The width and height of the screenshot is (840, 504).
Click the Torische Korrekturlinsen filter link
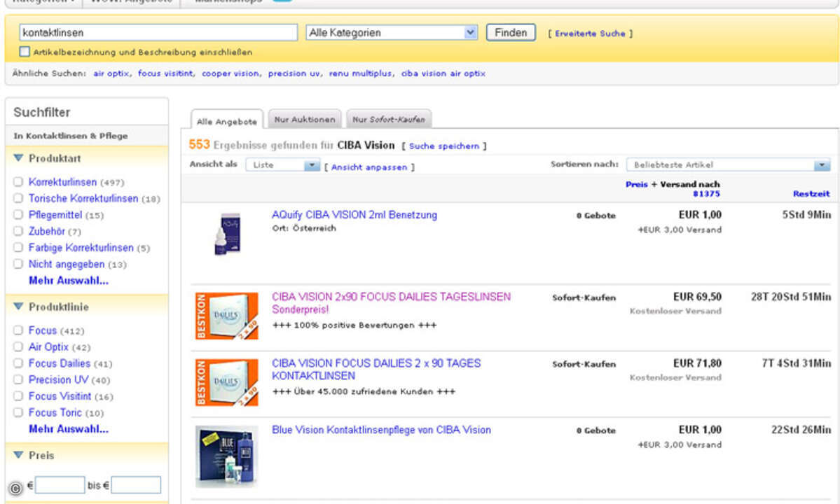[83, 199]
